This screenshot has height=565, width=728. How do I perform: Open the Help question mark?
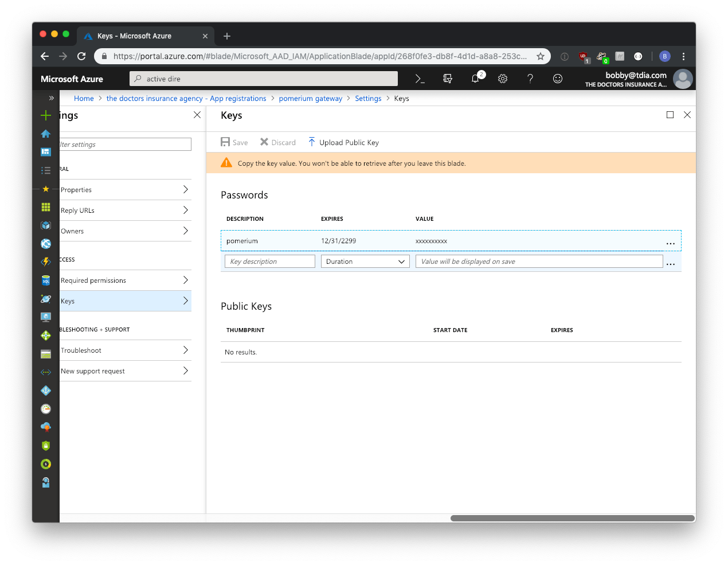point(530,79)
